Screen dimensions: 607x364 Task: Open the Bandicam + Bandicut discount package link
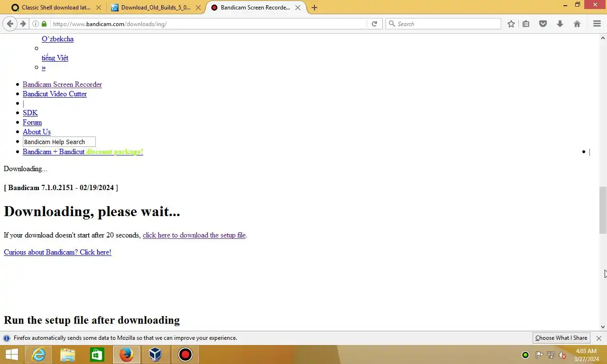click(83, 152)
